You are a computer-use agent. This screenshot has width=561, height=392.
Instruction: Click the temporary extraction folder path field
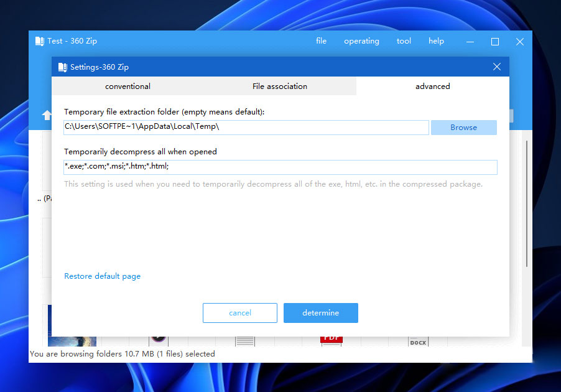[246, 128]
